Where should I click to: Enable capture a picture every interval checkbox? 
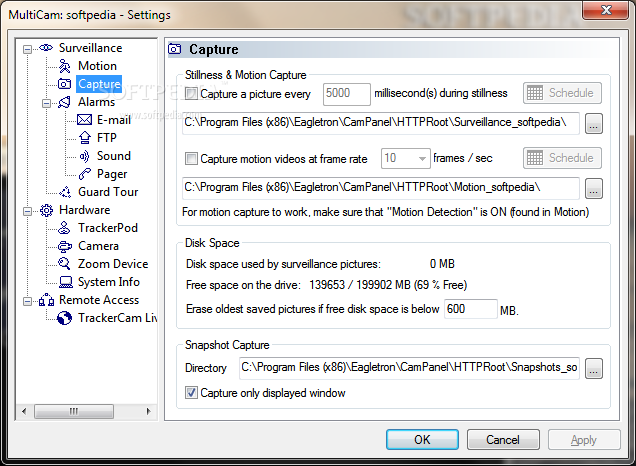point(191,94)
